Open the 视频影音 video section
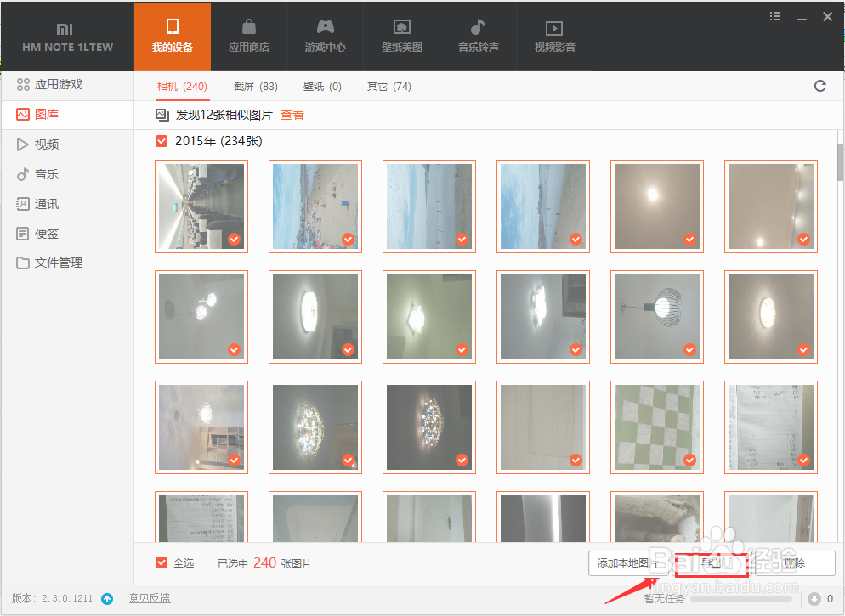This screenshot has height=616, width=845. (x=554, y=36)
